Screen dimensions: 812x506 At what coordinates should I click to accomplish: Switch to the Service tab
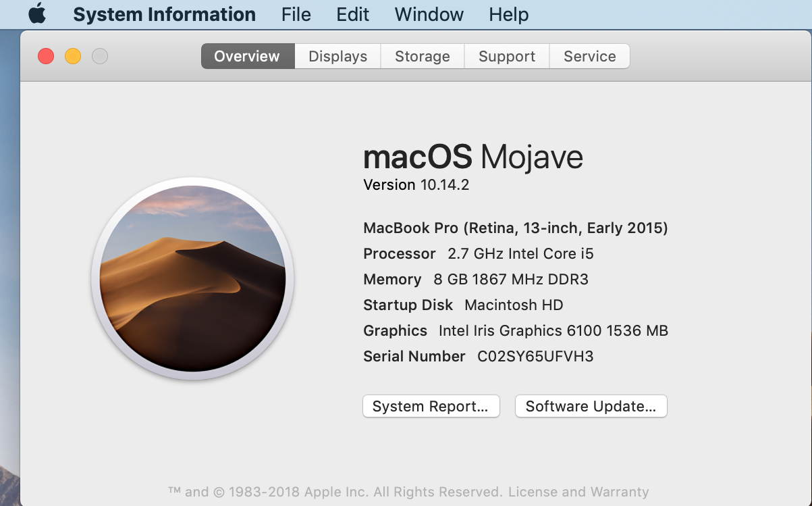(x=590, y=57)
